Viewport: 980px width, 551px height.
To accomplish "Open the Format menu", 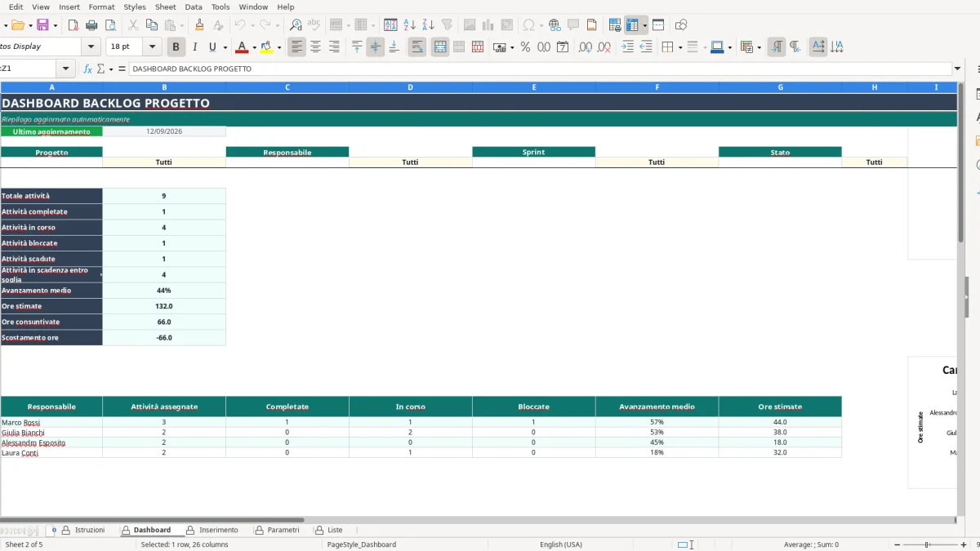I will tap(101, 7).
